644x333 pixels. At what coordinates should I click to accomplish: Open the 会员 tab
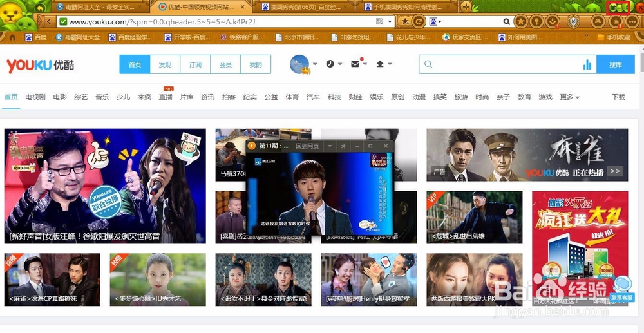(x=225, y=64)
